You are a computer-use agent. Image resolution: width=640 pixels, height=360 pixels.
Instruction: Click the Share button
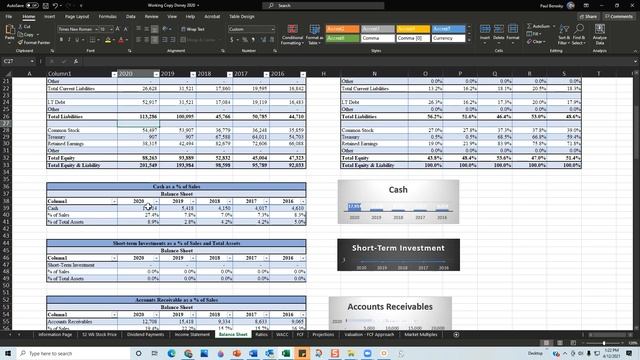(x=588, y=17)
